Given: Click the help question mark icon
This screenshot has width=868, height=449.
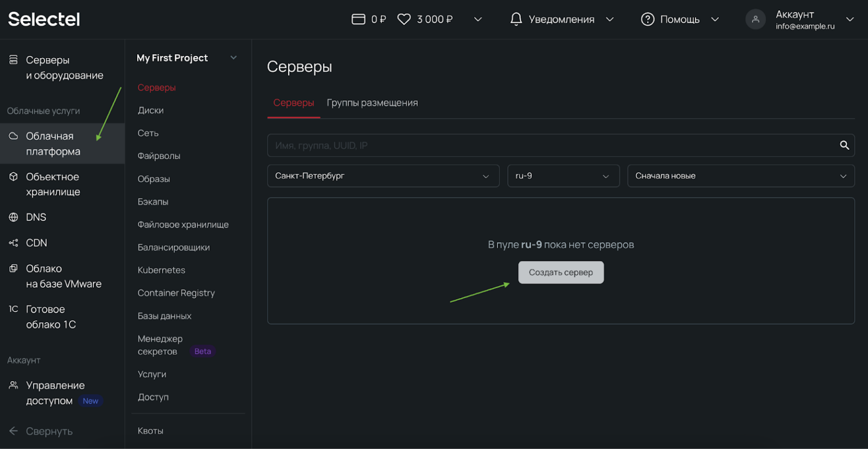Looking at the screenshot, I should tap(647, 19).
